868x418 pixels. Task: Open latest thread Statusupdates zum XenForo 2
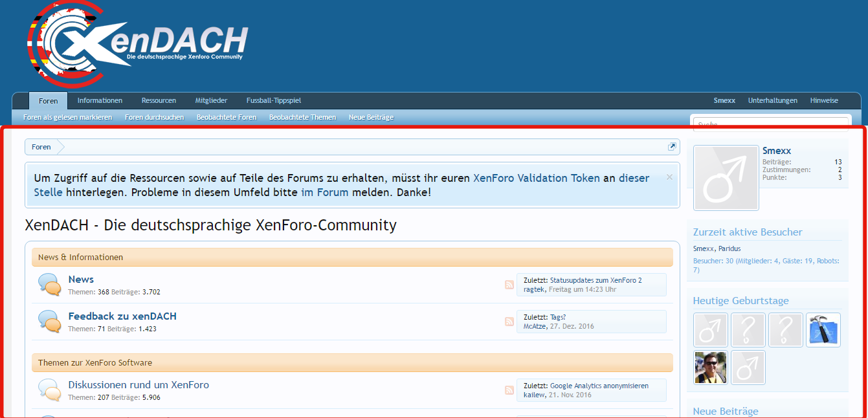point(596,280)
